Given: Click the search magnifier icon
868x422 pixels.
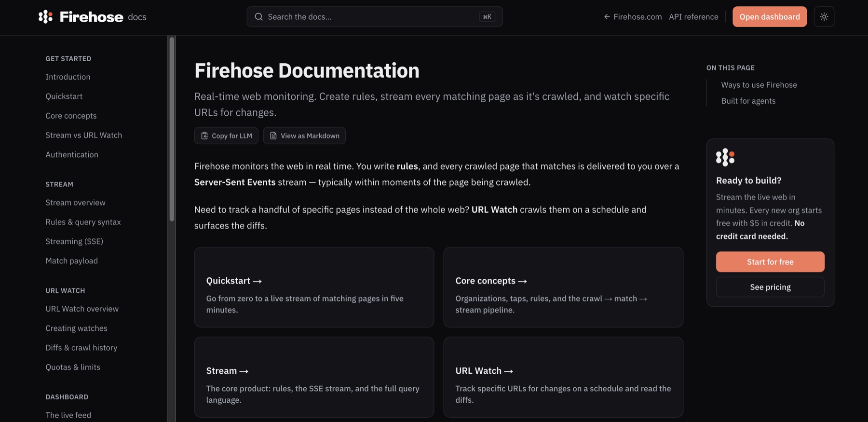Looking at the screenshot, I should tap(259, 17).
